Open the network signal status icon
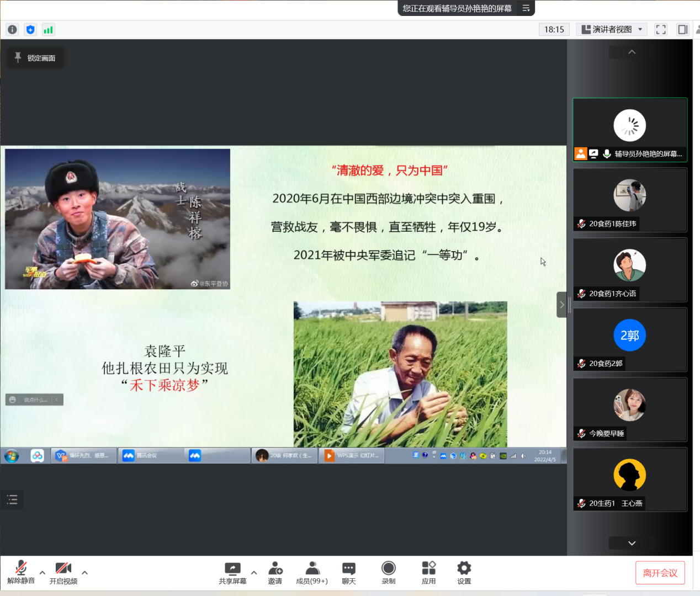700x596 pixels. point(49,30)
